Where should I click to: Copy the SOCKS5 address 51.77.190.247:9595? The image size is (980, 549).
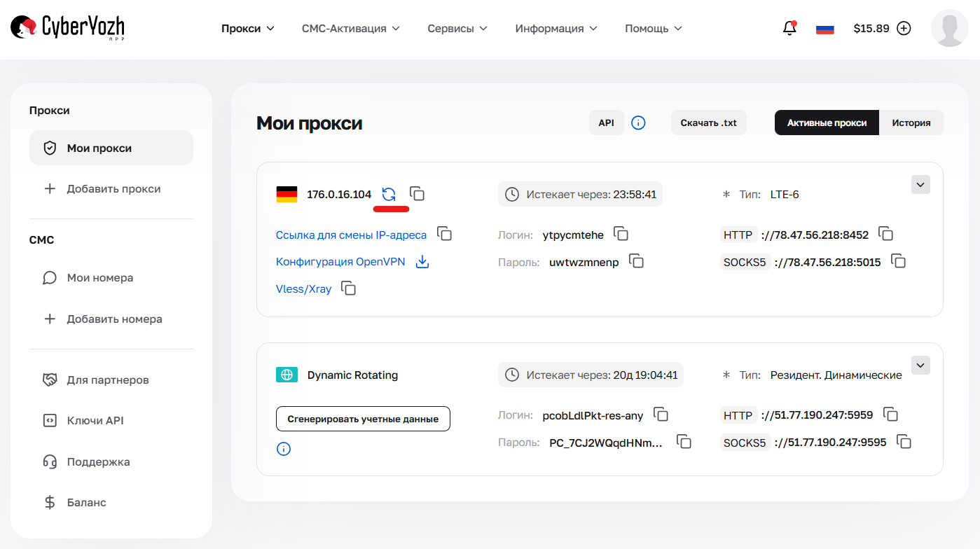pos(904,442)
